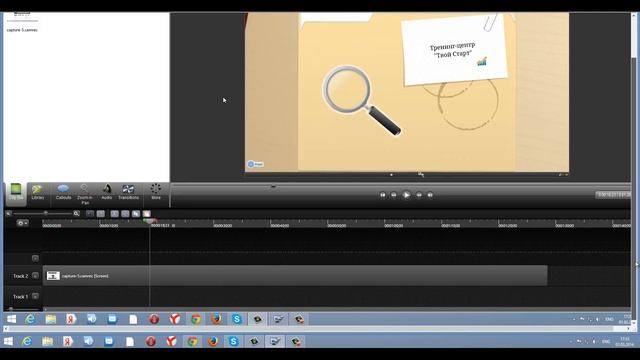Open Chrome on the outer bottom taskbar
The image size is (640, 360).
[x=192, y=341]
